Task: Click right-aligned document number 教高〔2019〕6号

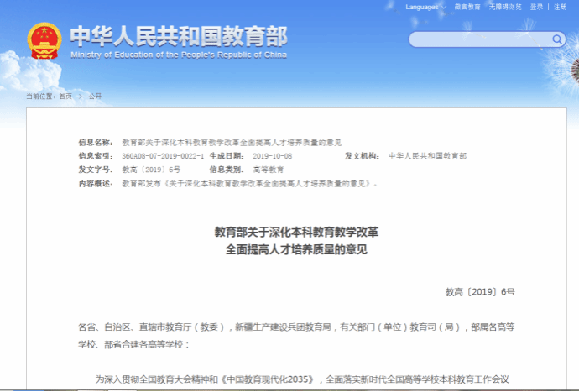Action: 480,292
